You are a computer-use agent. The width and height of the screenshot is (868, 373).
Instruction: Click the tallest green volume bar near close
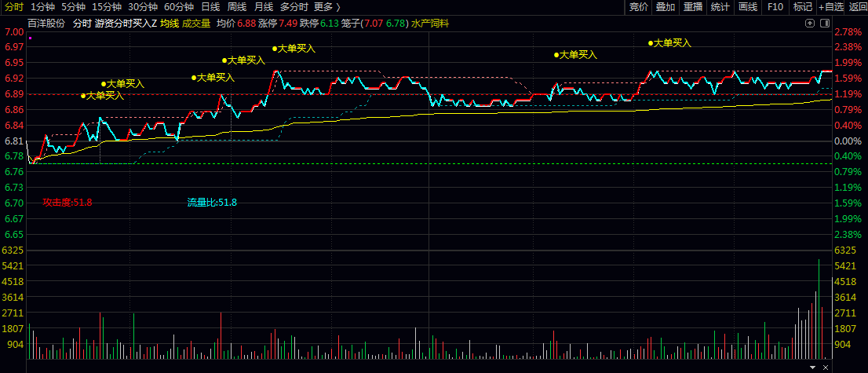point(819,309)
